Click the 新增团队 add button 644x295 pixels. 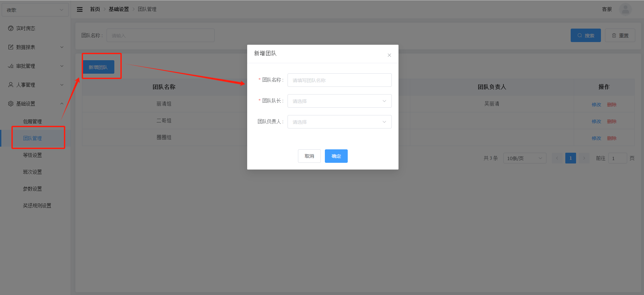coord(98,67)
